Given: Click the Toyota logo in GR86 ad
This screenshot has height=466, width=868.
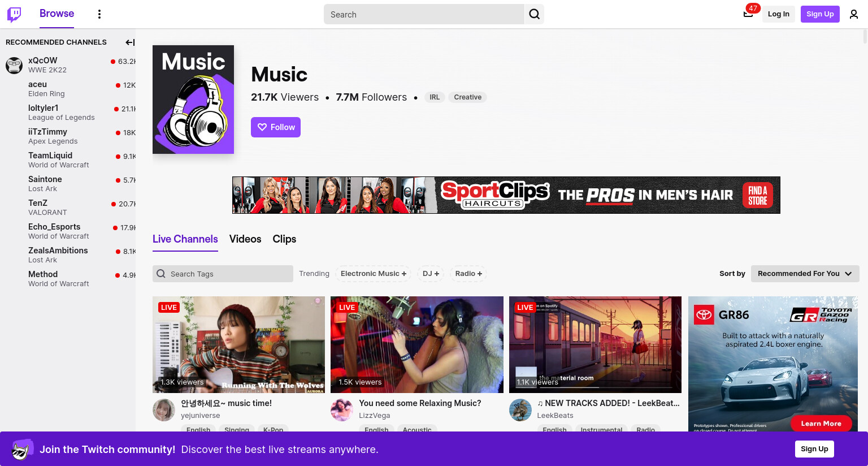Looking at the screenshot, I should pyautogui.click(x=704, y=315).
